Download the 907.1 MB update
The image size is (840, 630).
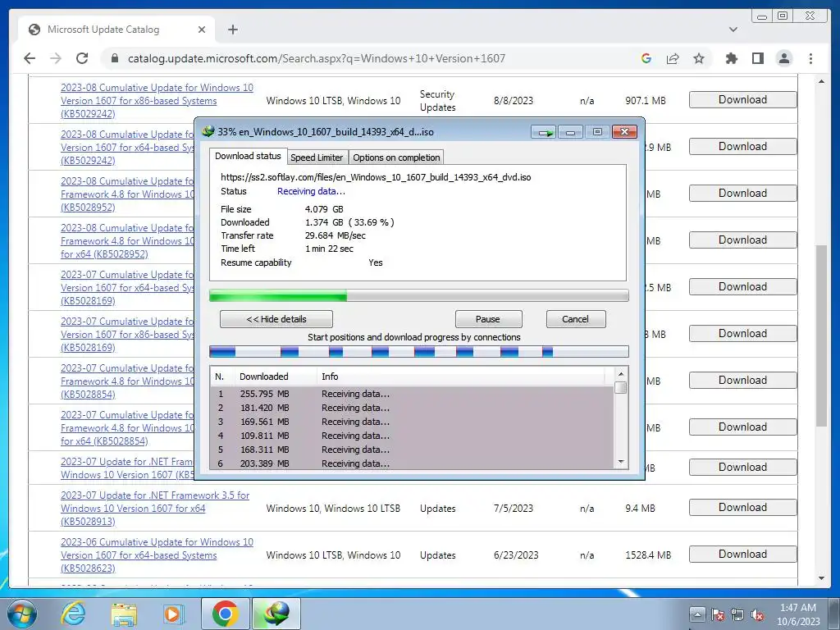(x=742, y=99)
